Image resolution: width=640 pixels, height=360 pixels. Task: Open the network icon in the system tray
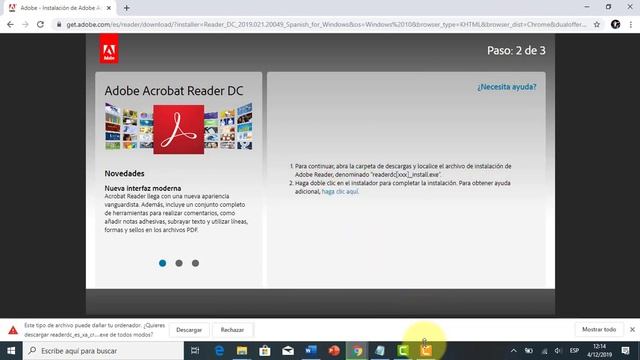pos(544,351)
